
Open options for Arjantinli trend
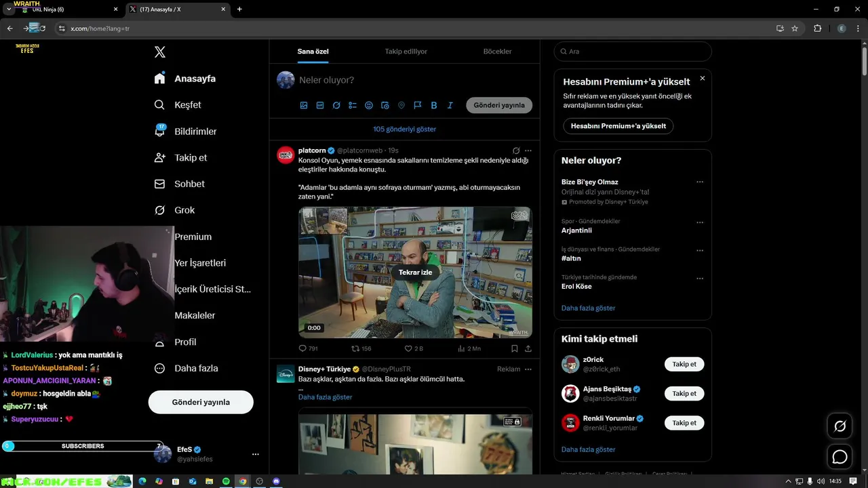[x=700, y=222]
